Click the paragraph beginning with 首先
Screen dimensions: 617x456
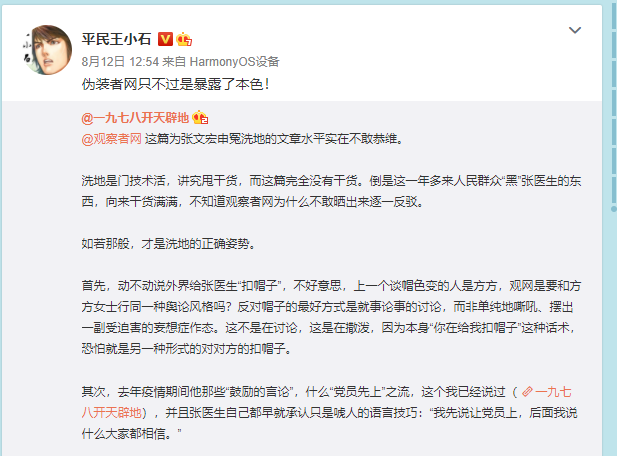coord(331,317)
